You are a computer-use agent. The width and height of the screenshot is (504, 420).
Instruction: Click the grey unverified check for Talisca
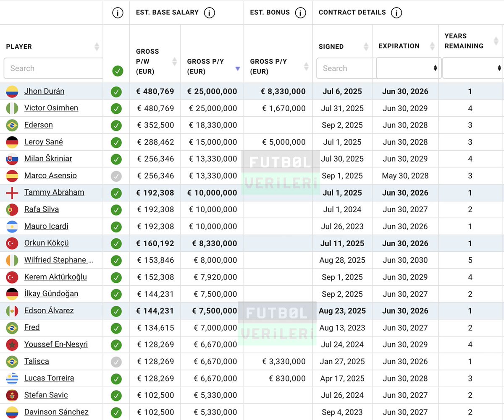point(116,362)
